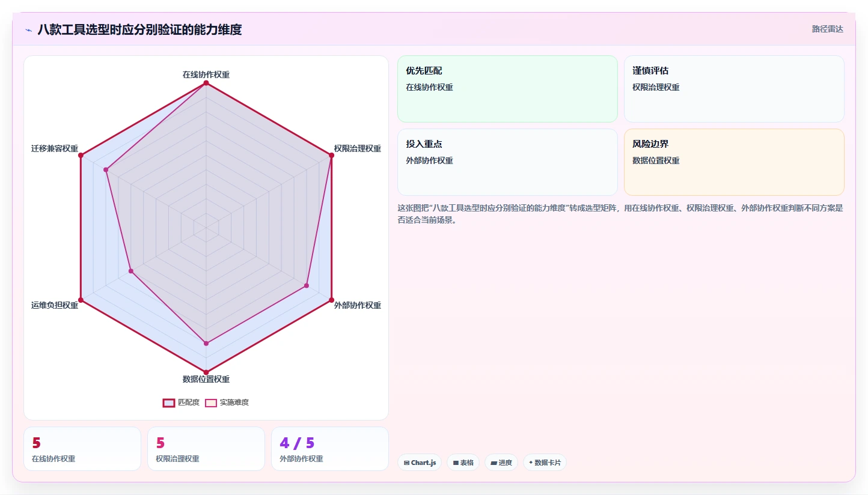Select the 实施难度 data point on 迁移兼容权重 axis

tap(106, 170)
